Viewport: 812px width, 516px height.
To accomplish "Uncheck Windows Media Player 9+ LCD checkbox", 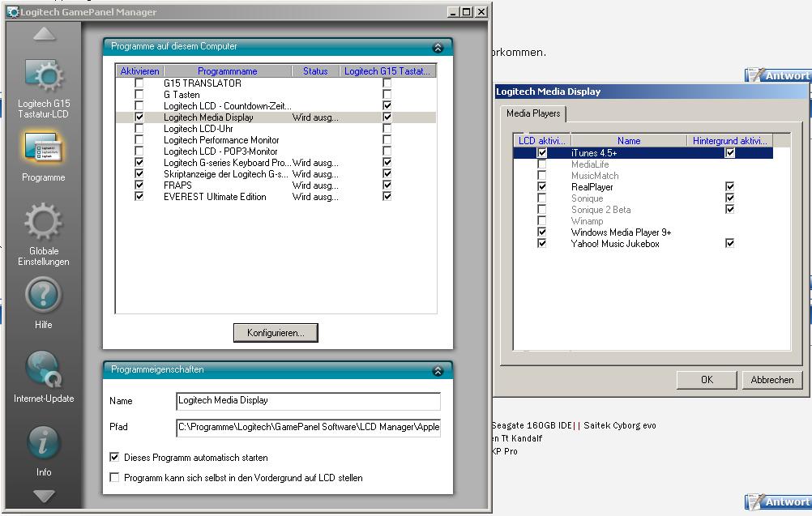I will click(x=541, y=232).
